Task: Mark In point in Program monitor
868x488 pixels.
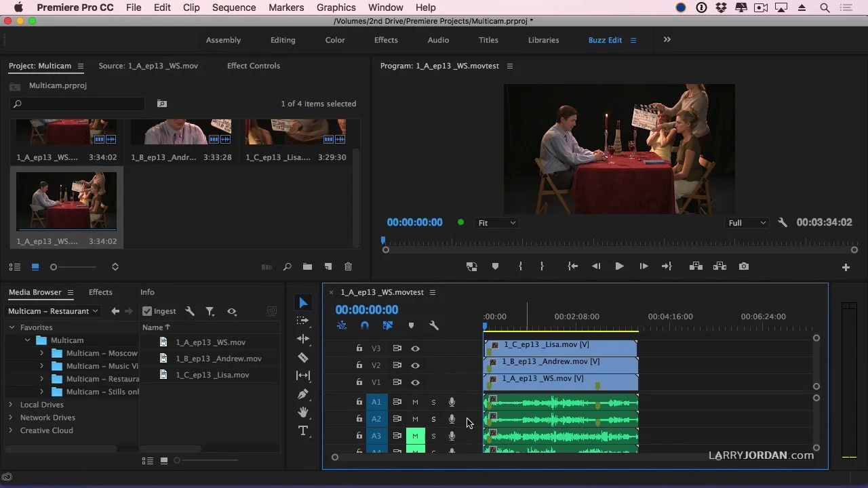Action: pyautogui.click(x=520, y=266)
